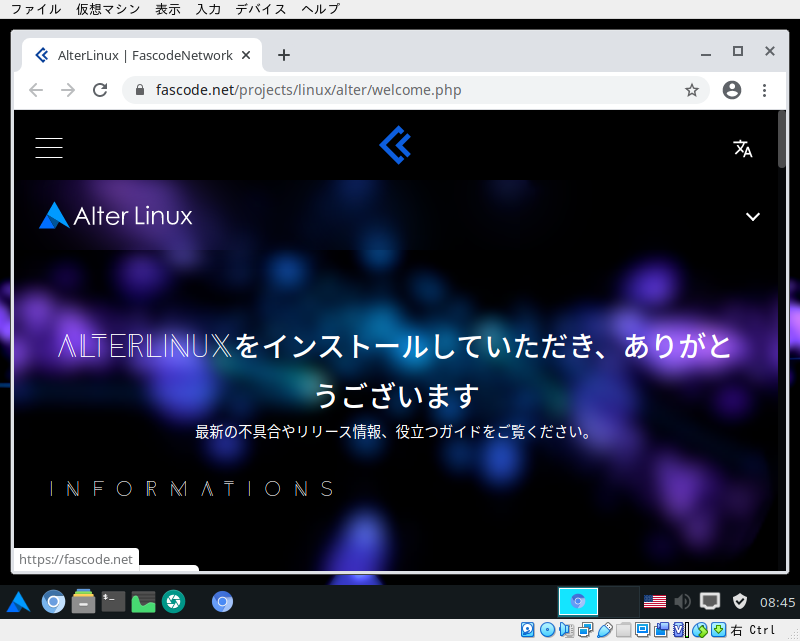Open the screenshot tool in the taskbar
800x641 pixels.
point(172,601)
